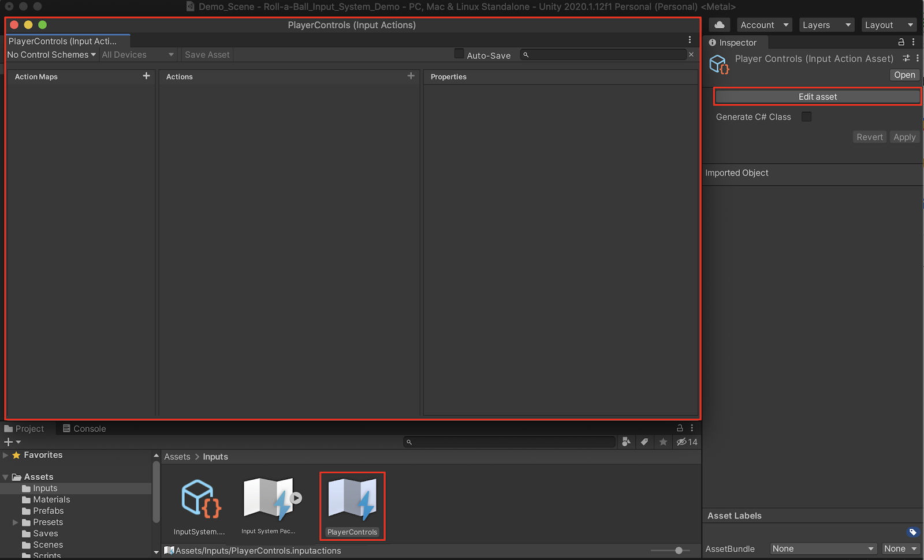This screenshot has width=924, height=560.
Task: Check the Generate C# Class box
Action: (x=806, y=117)
